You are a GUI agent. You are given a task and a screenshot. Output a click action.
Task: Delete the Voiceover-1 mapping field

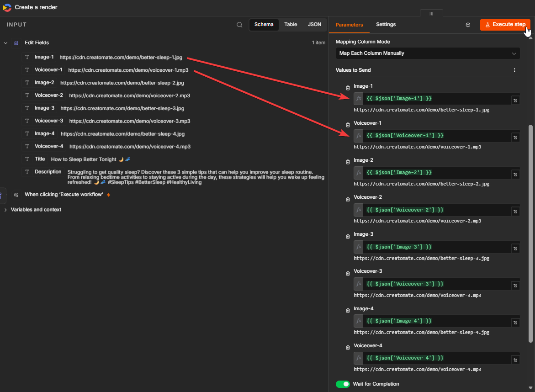click(x=348, y=125)
